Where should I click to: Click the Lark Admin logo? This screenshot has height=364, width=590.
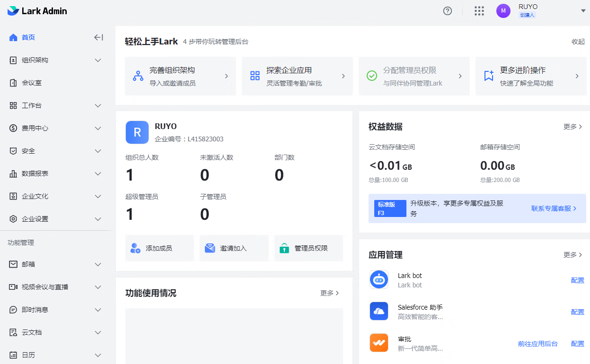(37, 11)
